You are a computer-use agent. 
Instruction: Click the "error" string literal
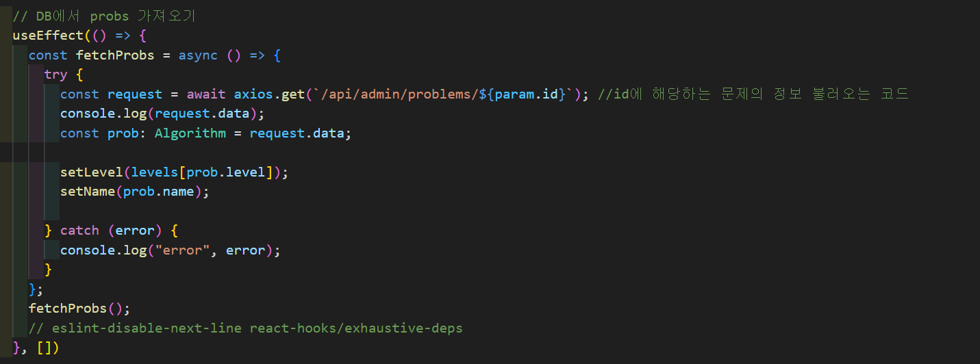(183, 250)
